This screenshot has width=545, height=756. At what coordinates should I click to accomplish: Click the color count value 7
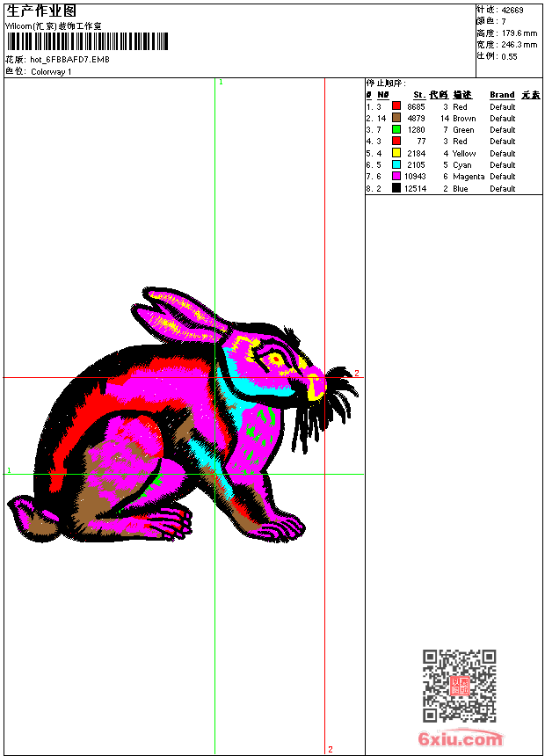tap(504, 22)
